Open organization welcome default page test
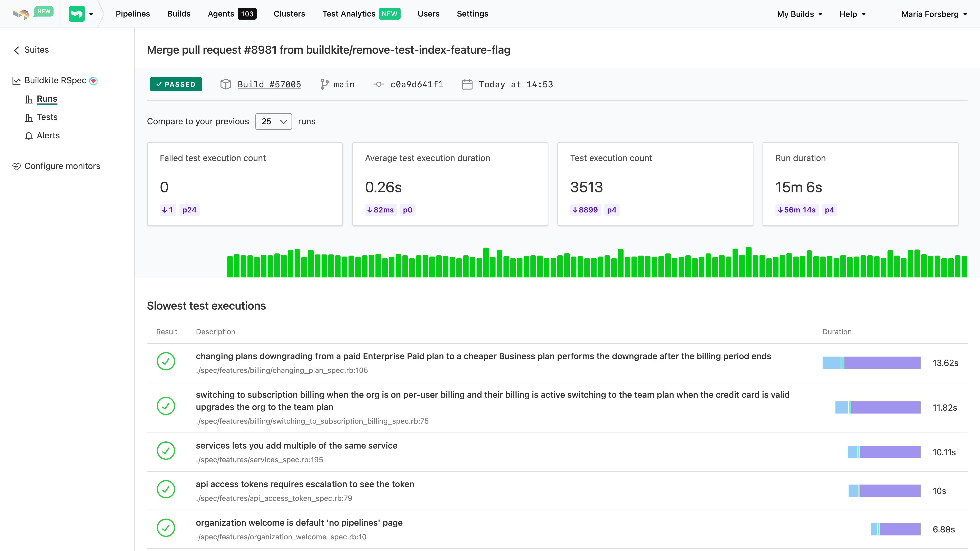The width and height of the screenshot is (980, 551). [x=299, y=523]
